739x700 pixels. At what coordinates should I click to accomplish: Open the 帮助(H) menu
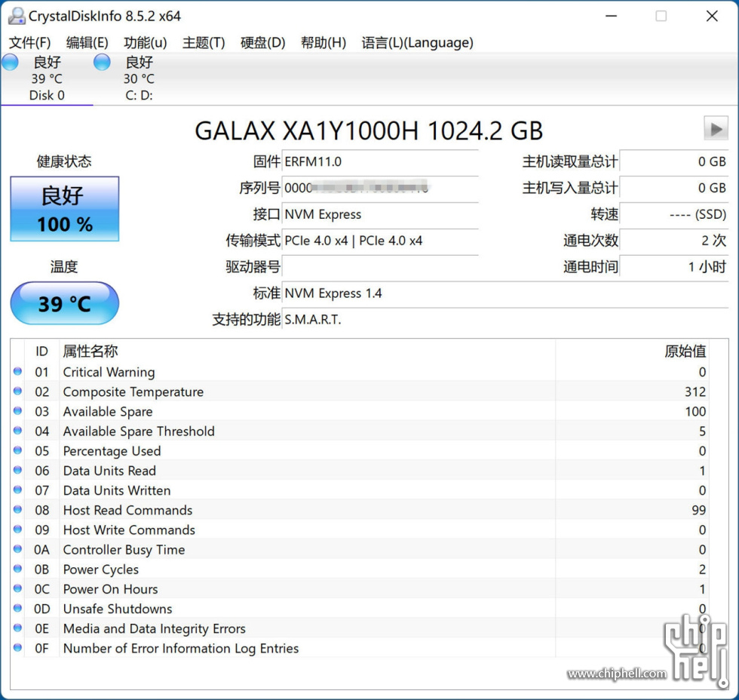pyautogui.click(x=324, y=43)
